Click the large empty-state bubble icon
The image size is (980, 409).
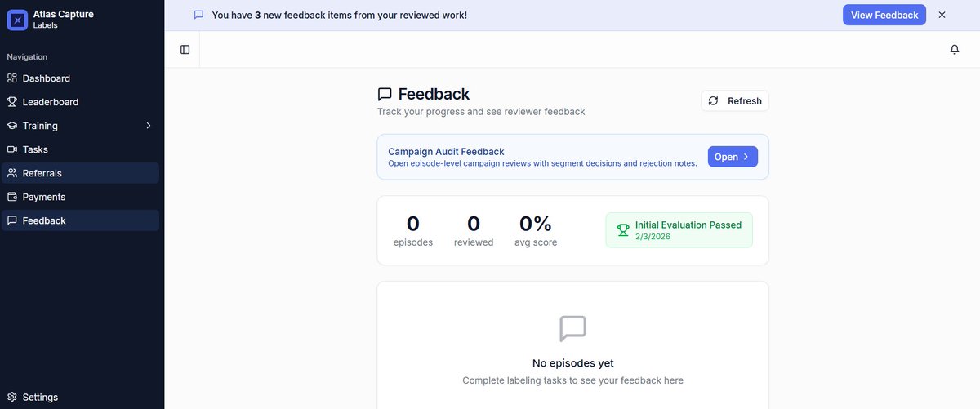tap(572, 329)
